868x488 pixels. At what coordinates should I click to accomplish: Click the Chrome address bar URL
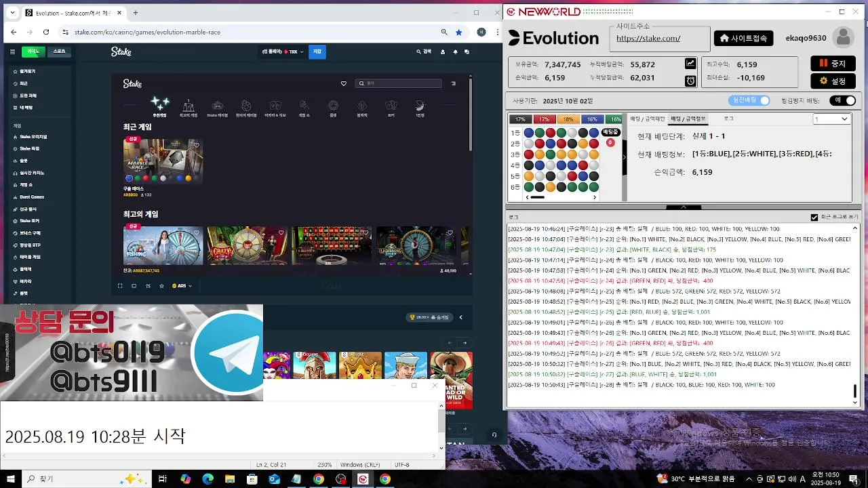(147, 32)
